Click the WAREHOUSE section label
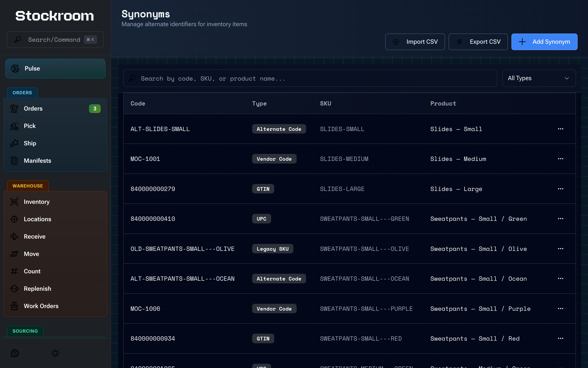The height and width of the screenshot is (368, 588). point(28,186)
